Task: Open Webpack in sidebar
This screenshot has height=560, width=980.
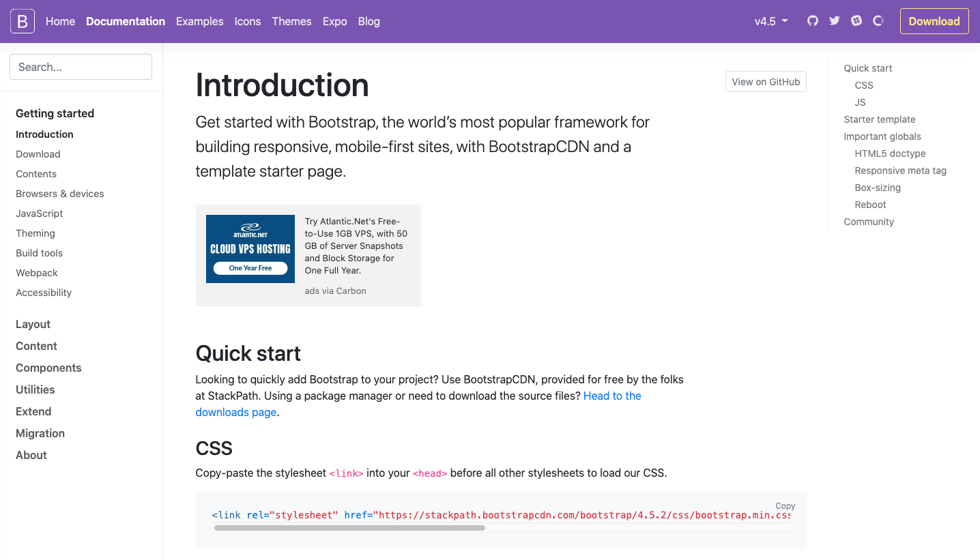Action: pos(37,273)
